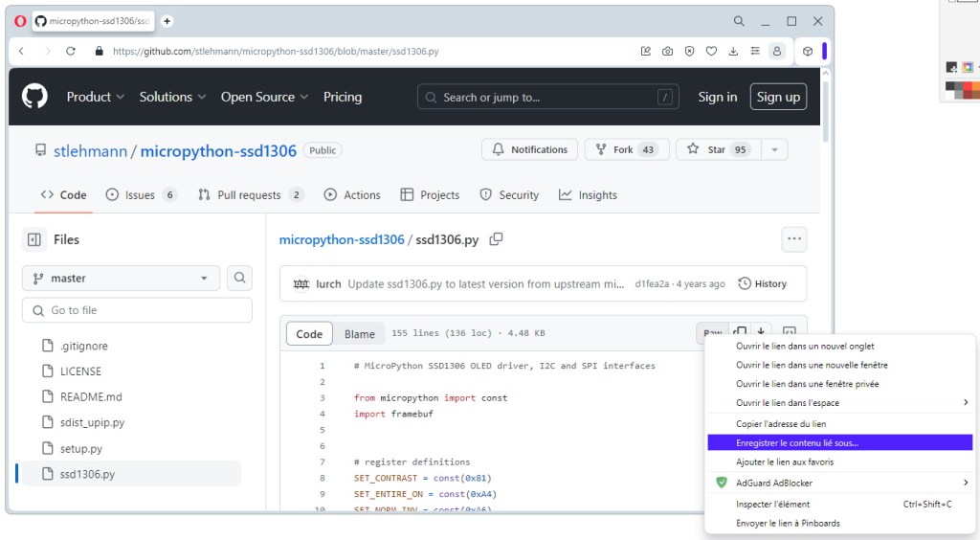Open the three-dot more file actions button
980x540 pixels.
793,239
